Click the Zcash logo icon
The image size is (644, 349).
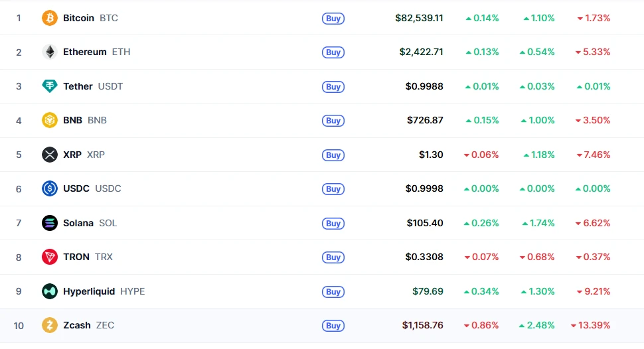pyautogui.click(x=50, y=325)
